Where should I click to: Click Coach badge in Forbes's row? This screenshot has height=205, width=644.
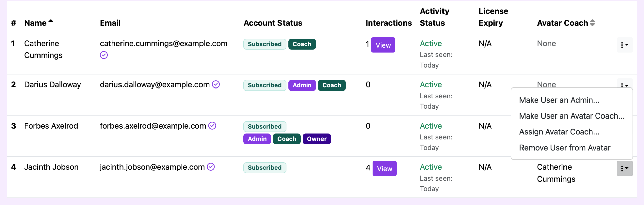click(x=287, y=139)
